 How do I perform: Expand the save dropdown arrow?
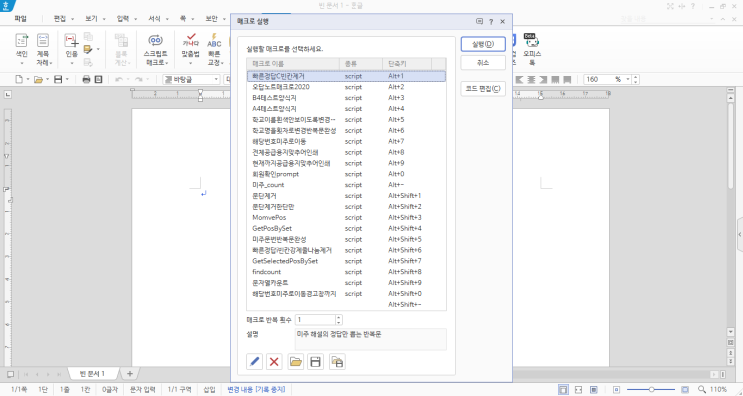click(67, 80)
